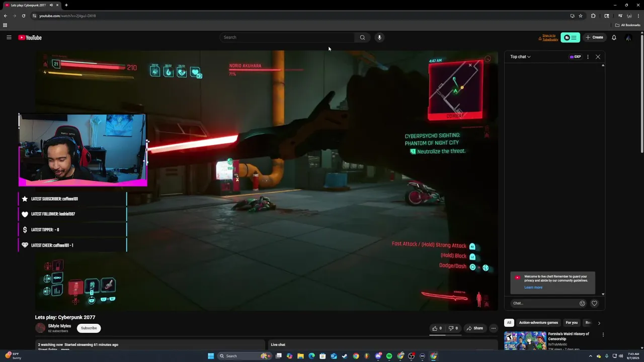Viewport: 644px width, 362px height.
Task: Open more video actions three-dot button
Action: pos(493,328)
